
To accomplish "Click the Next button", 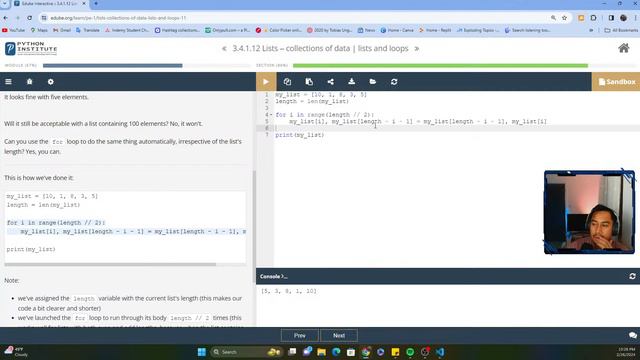I will point(339,336).
